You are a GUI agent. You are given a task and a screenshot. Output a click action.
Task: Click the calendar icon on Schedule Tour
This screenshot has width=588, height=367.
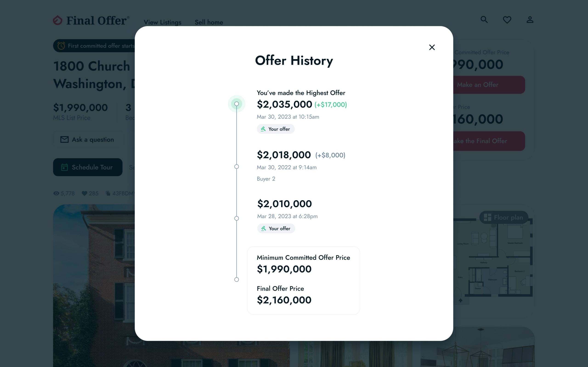point(64,167)
